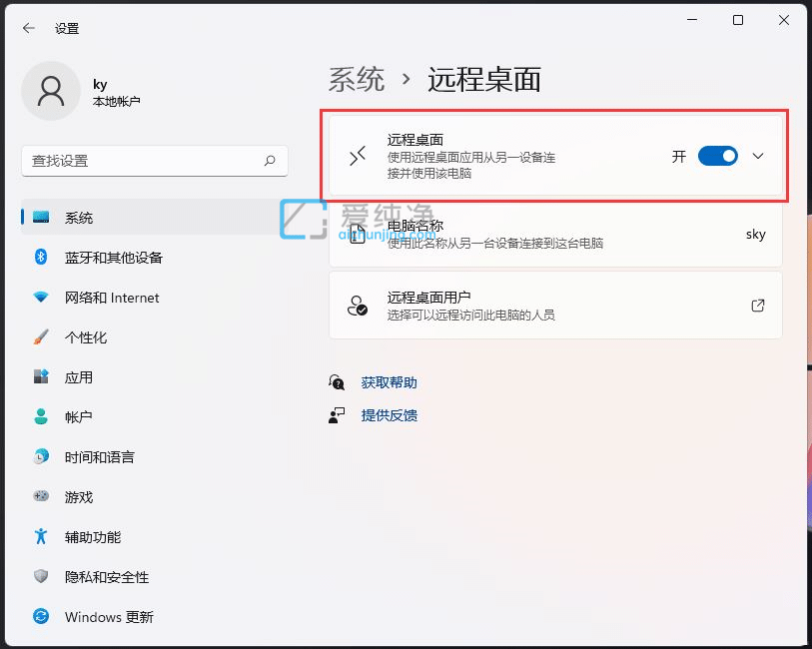812x649 pixels.
Task: Click the 远程桌面用户 user check icon
Action: pos(358,306)
